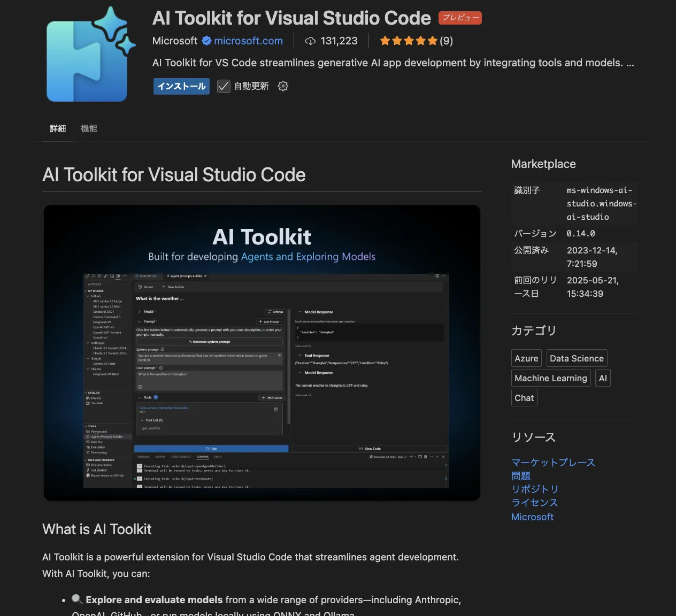Screen dimensions: 676x616
Task: Open the microsoft.com publisher link
Action: (x=248, y=41)
